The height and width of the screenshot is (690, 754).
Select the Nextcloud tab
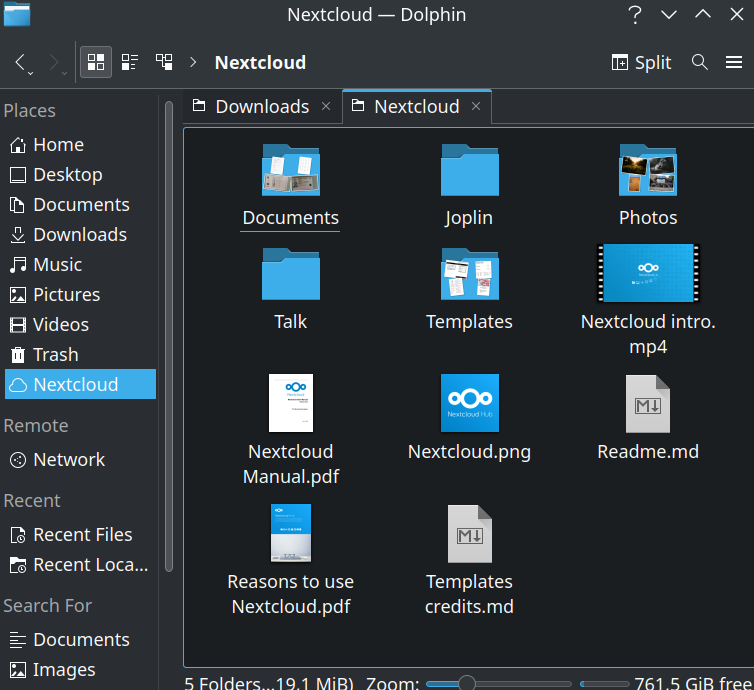click(417, 106)
